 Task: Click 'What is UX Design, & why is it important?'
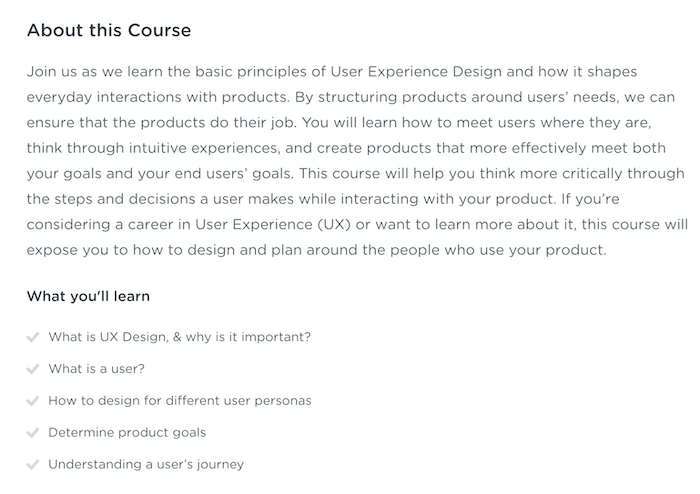click(x=179, y=337)
